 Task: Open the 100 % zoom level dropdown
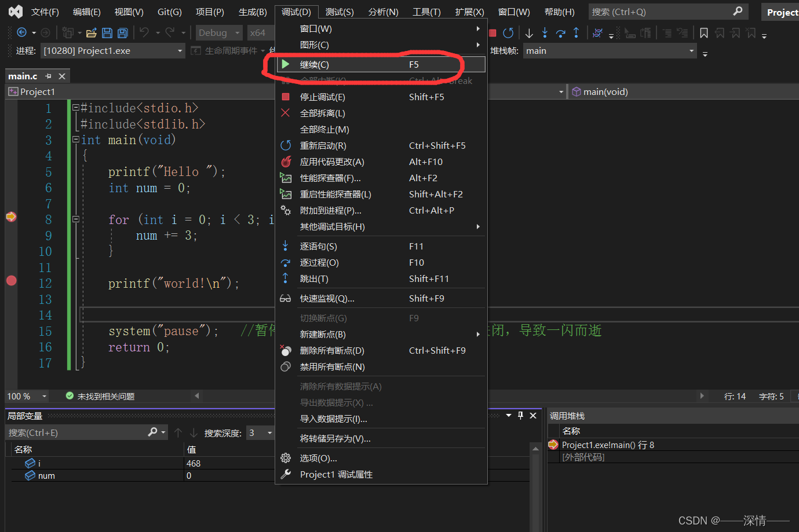pos(27,396)
